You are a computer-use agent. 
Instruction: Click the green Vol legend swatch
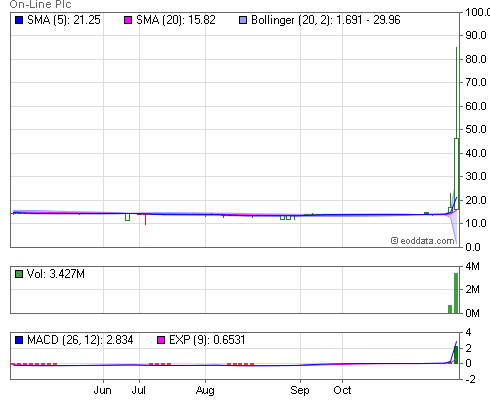click(x=19, y=274)
